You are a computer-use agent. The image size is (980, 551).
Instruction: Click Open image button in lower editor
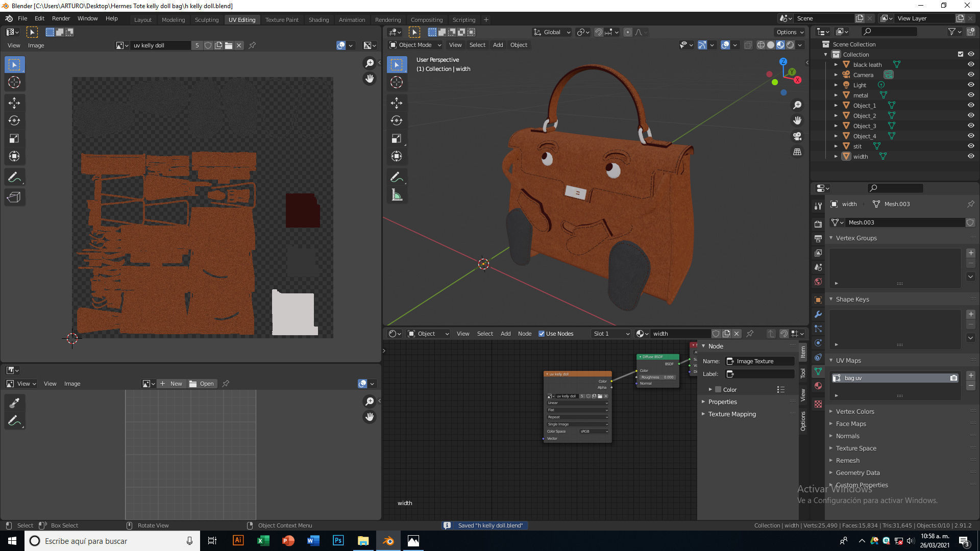(202, 384)
